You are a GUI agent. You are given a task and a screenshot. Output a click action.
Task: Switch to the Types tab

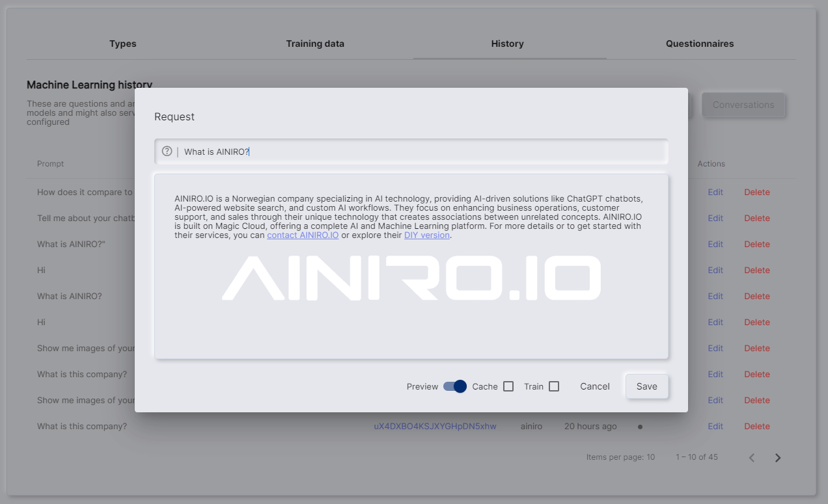(123, 44)
